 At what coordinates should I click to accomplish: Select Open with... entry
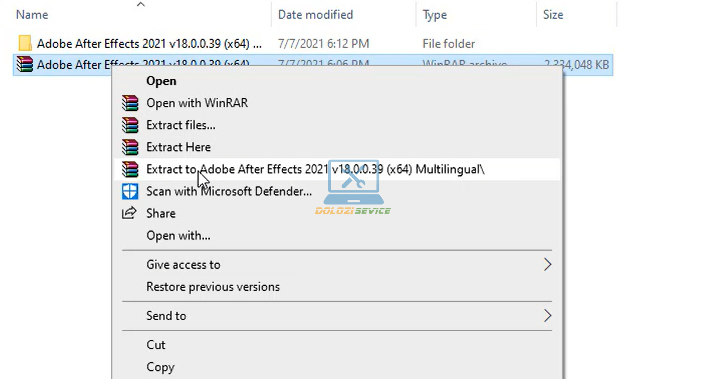tap(178, 236)
